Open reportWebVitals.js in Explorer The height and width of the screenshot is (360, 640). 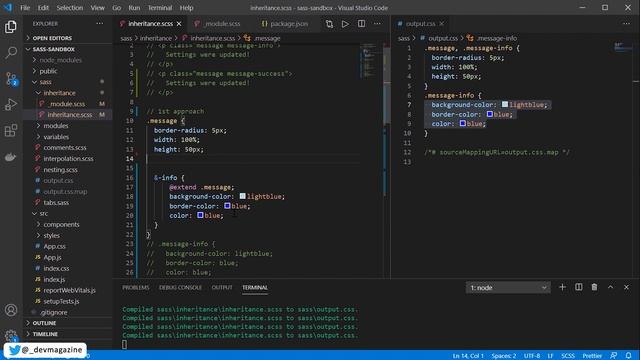(x=69, y=290)
